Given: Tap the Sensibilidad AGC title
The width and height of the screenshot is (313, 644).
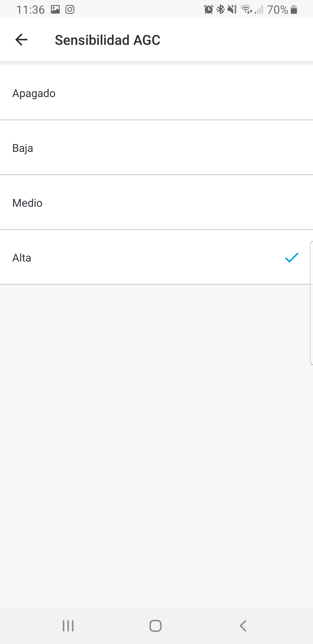Looking at the screenshot, I should tap(107, 40).
